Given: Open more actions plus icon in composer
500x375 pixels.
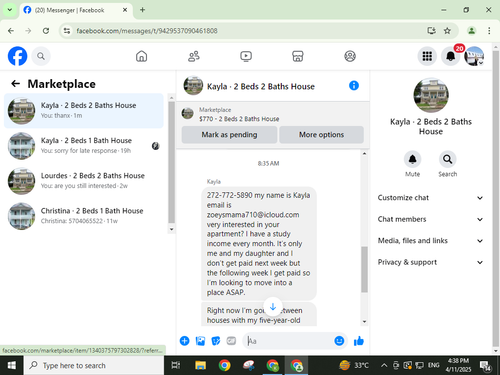Looking at the screenshot, I should click(x=184, y=341).
